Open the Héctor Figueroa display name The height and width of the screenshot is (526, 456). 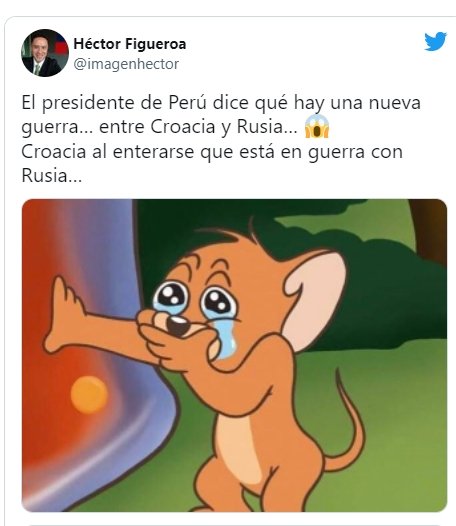(x=130, y=44)
